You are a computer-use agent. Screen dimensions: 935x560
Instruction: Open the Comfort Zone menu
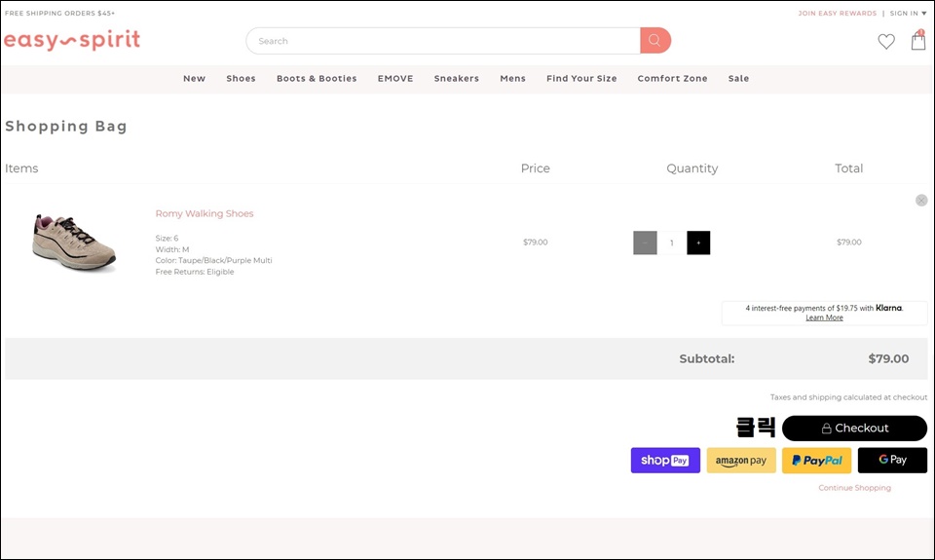click(x=672, y=78)
